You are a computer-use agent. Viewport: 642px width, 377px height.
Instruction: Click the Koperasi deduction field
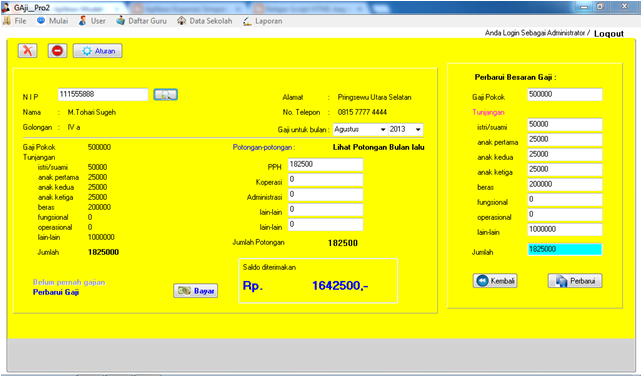click(x=326, y=180)
